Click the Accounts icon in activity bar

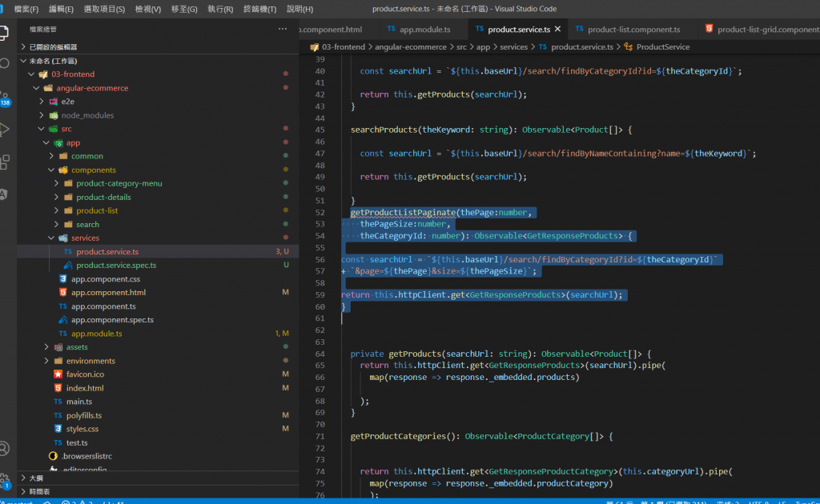click(6, 448)
